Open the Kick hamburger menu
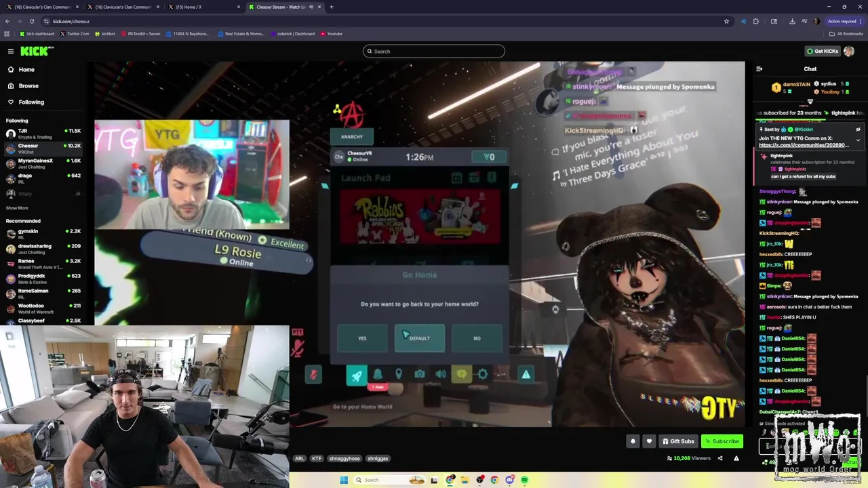868x488 pixels. 11,51
